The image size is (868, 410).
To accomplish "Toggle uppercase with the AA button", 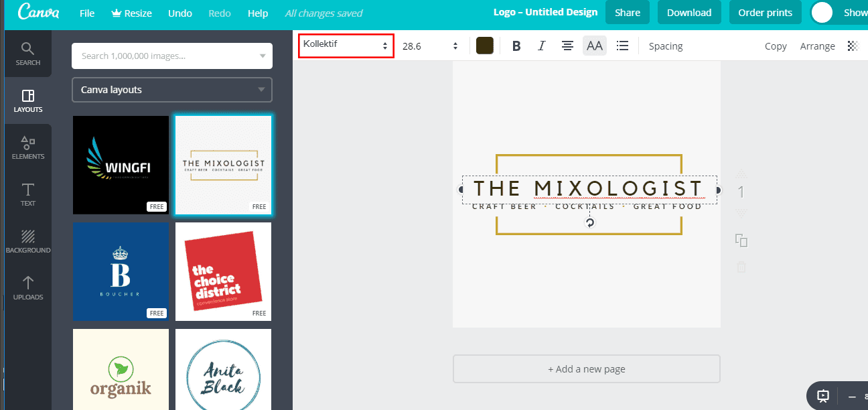I will pyautogui.click(x=594, y=46).
